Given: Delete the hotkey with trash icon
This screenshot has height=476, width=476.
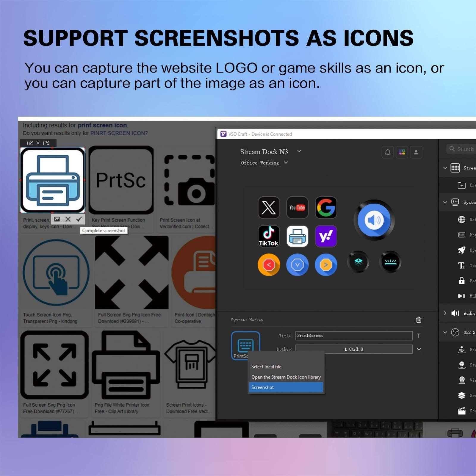Looking at the screenshot, I should click(419, 320).
